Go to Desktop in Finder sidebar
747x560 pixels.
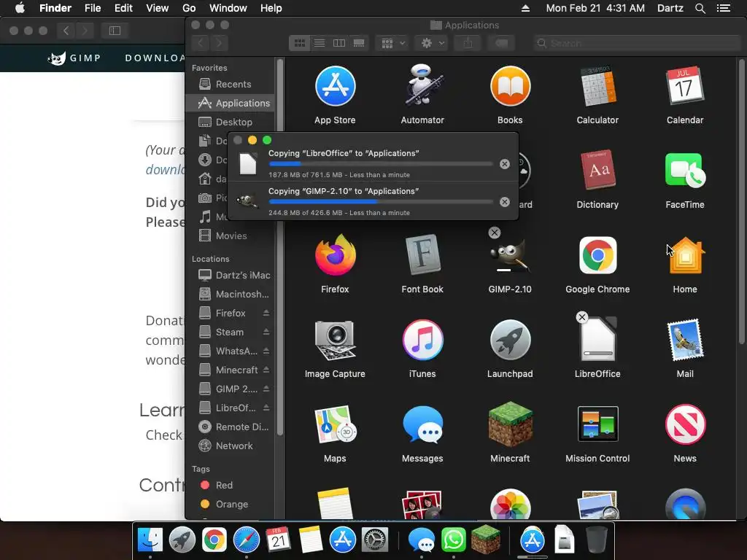[x=230, y=122]
